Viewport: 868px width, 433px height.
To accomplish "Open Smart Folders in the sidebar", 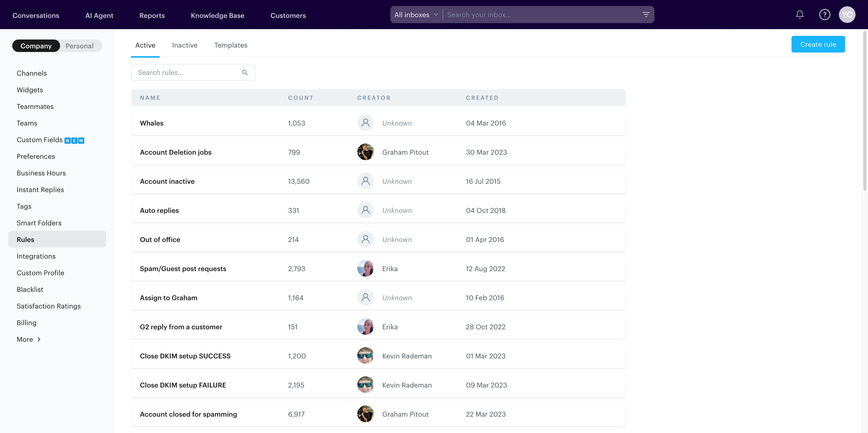I will 39,222.
